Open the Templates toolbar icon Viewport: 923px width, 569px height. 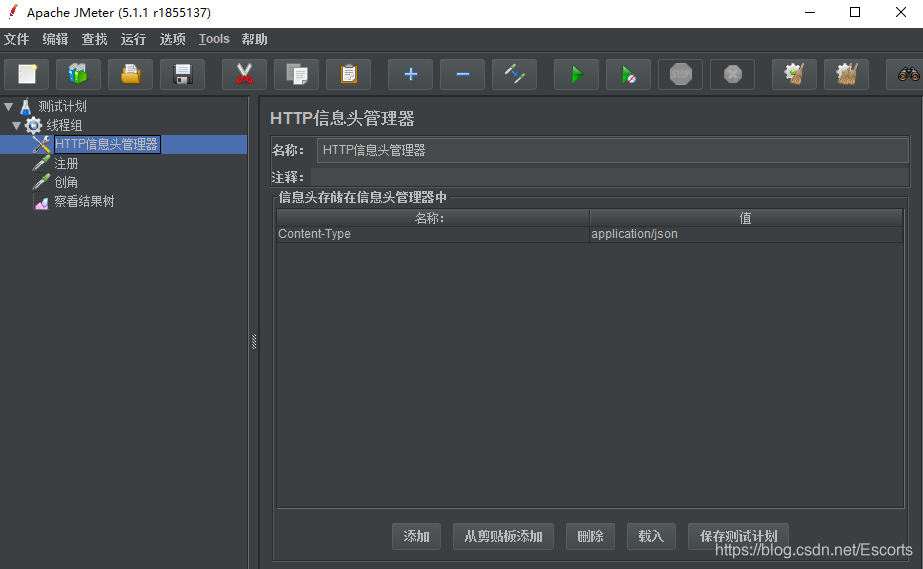[x=78, y=74]
